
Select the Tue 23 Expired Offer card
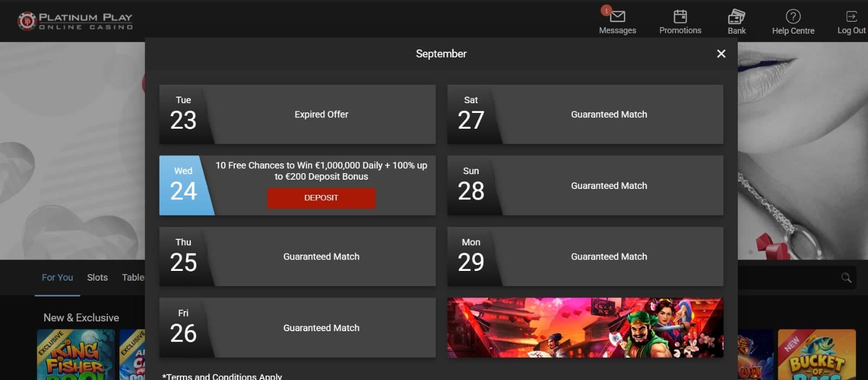[x=297, y=114]
